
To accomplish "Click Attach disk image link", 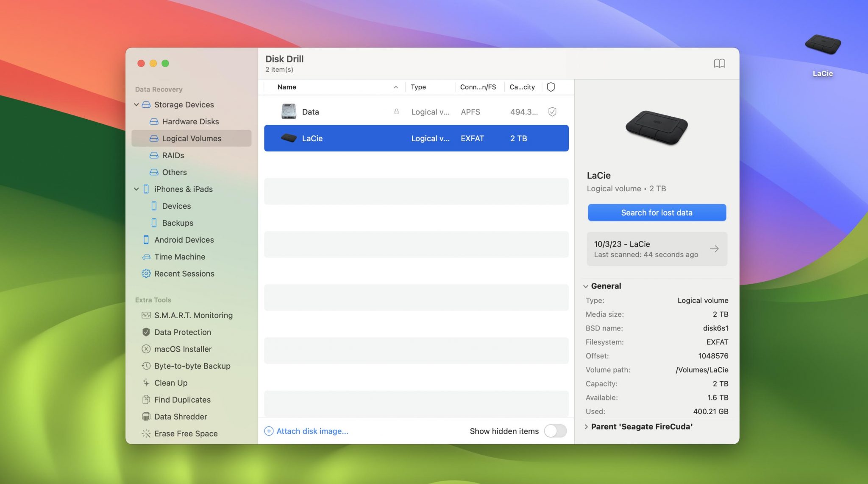I will point(306,431).
